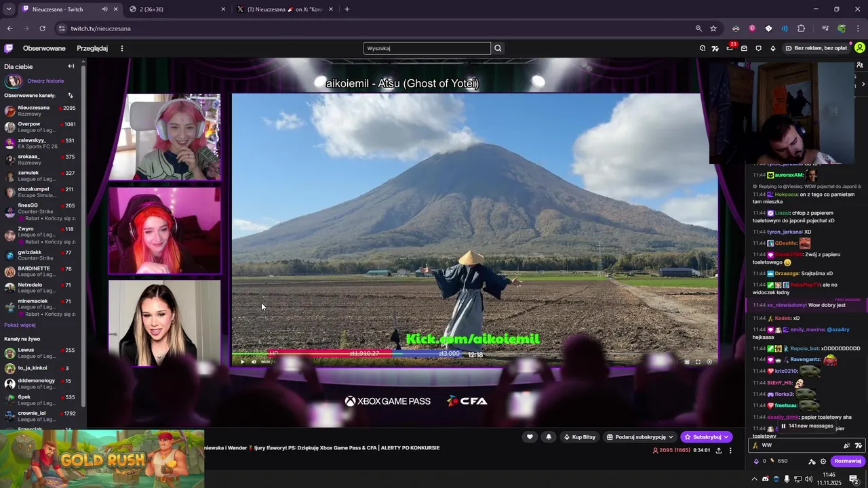Screen dimensions: 868x488
Task: Open the emote picker in chat input
Action: point(846,445)
